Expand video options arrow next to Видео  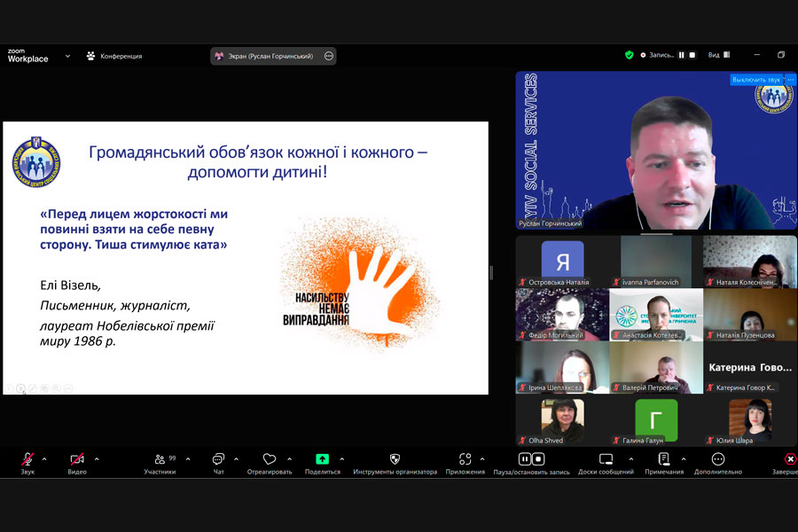point(97,459)
